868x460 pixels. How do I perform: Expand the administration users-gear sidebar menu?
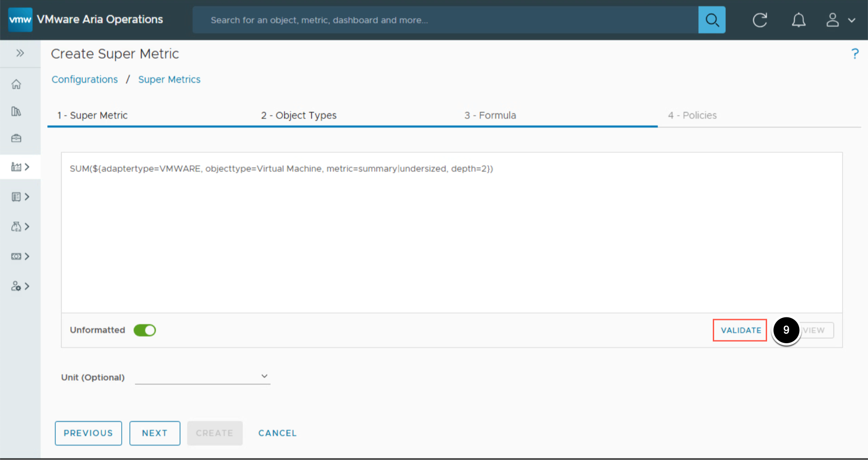point(20,286)
